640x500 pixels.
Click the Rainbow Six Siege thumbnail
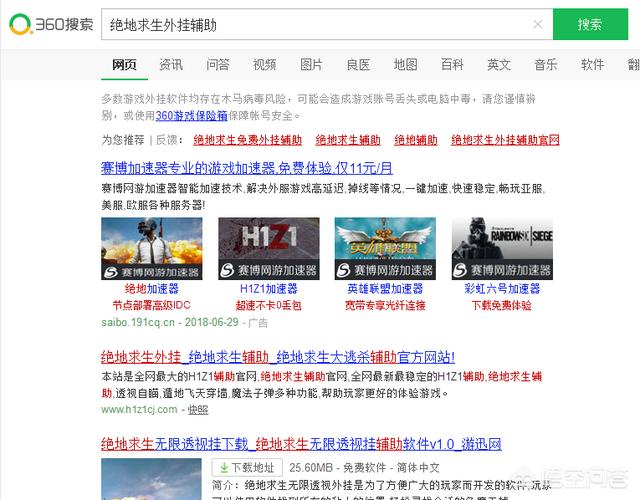pyautogui.click(x=502, y=249)
